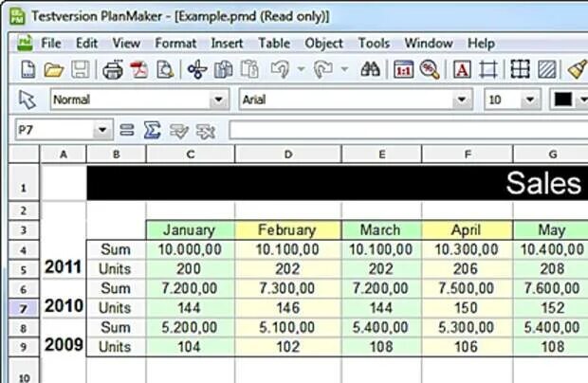588x383 pixels.
Task: Open search with the binoculars icon
Action: coord(370,69)
